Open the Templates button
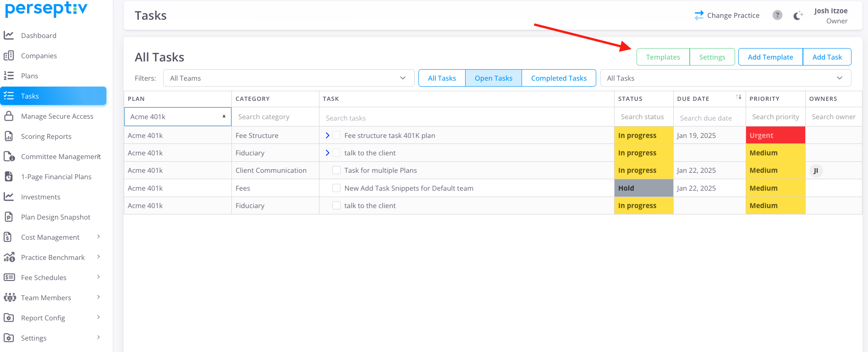Screen dimensions: 868x352 click(663, 57)
